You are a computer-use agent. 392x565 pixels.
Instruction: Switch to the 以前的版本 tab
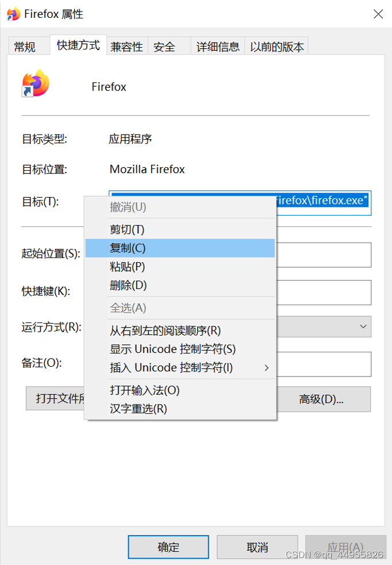click(278, 47)
